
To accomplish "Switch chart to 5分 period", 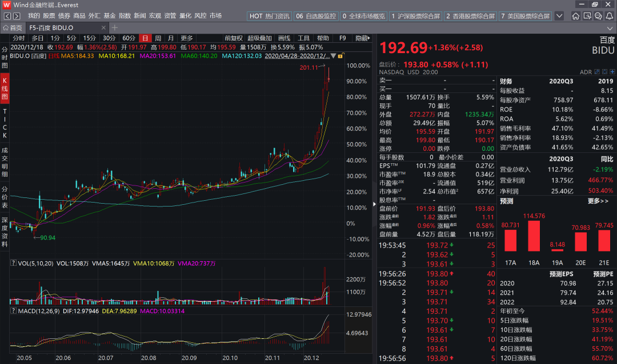I will click(x=71, y=38).
